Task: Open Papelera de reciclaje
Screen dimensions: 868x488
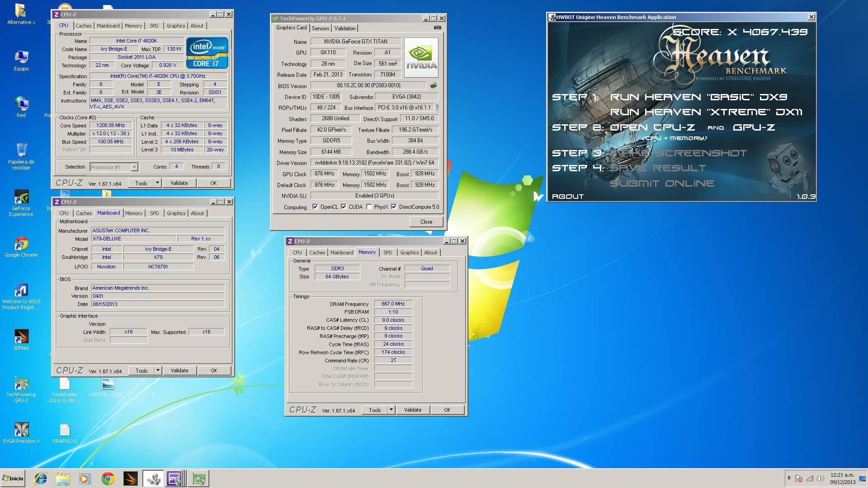Action: click(21, 156)
